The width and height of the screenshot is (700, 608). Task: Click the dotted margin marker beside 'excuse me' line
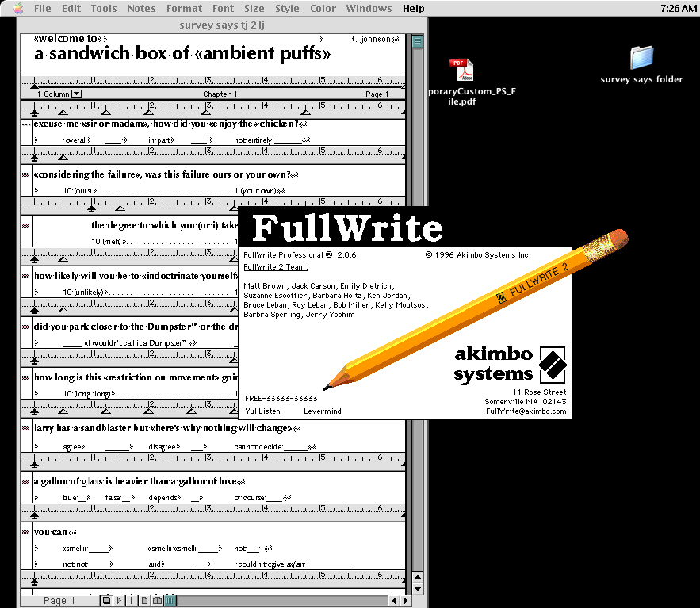point(26,124)
